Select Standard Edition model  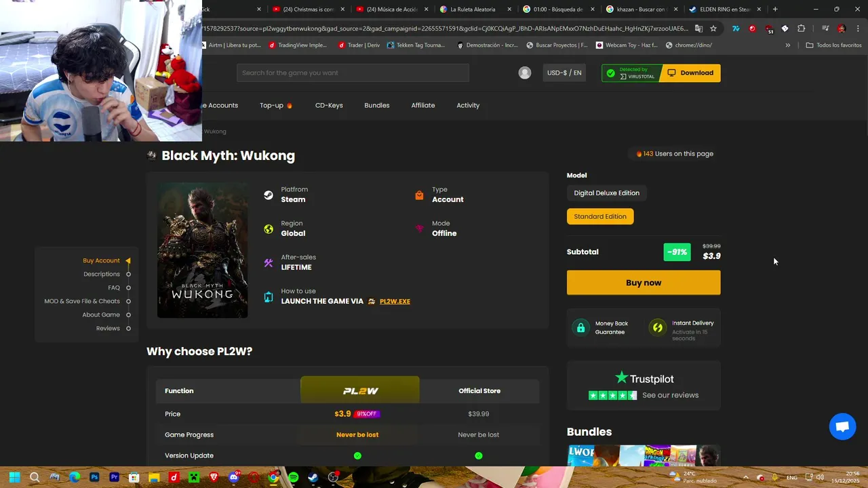(600, 216)
